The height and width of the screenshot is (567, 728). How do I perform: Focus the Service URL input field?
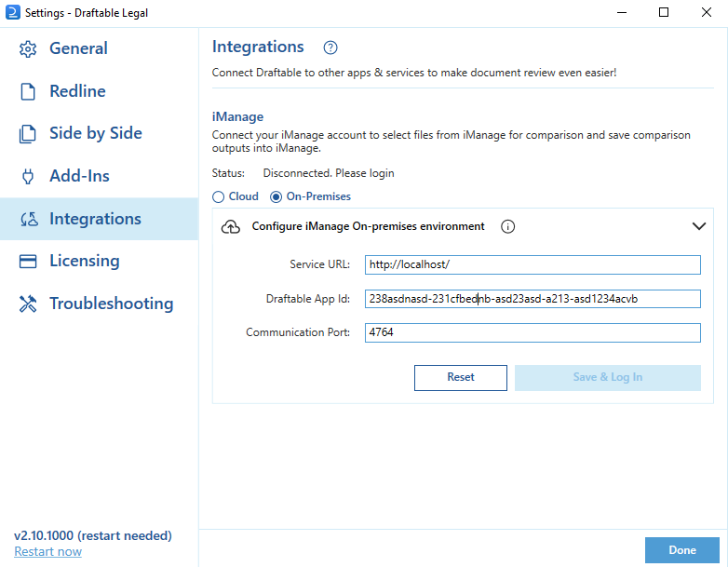533,264
